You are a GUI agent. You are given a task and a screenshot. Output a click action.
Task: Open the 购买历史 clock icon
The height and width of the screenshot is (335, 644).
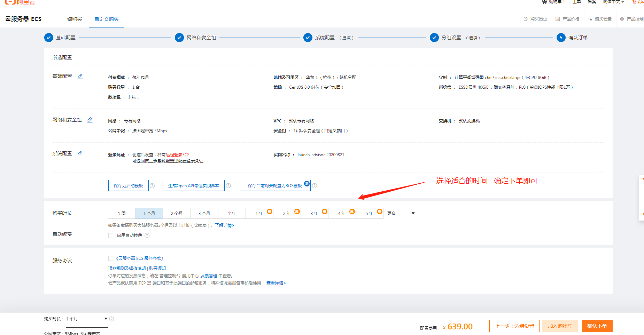pos(526,19)
